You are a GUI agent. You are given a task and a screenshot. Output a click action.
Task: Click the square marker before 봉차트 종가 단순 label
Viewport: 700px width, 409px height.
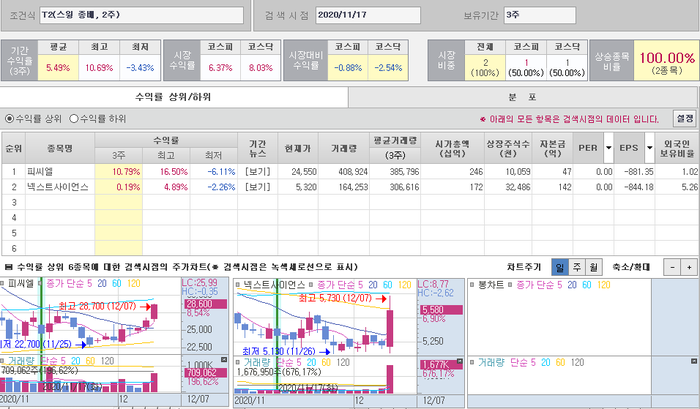click(x=510, y=284)
